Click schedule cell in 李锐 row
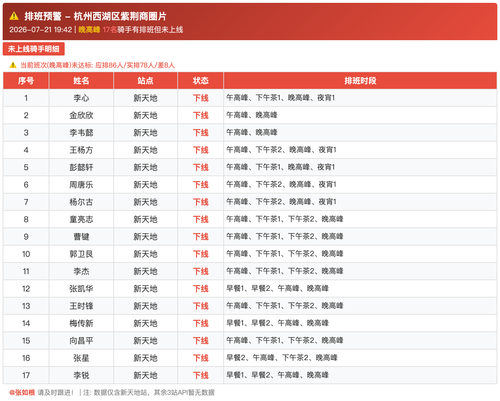The image size is (500, 401). (x=360, y=375)
